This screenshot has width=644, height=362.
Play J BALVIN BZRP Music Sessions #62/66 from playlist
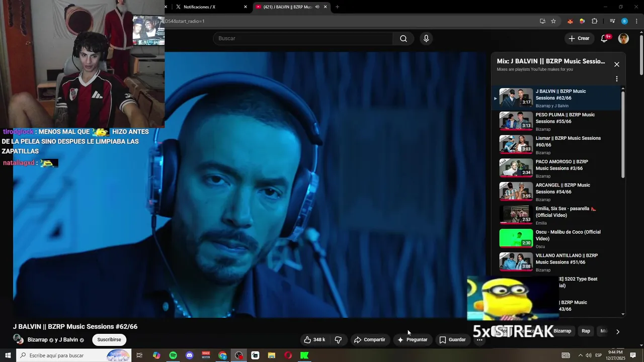(x=556, y=98)
